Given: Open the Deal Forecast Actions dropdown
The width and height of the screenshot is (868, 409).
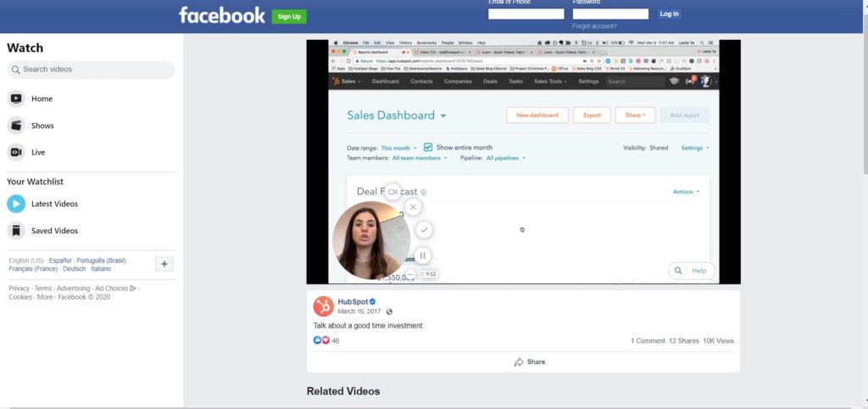Looking at the screenshot, I should point(686,192).
